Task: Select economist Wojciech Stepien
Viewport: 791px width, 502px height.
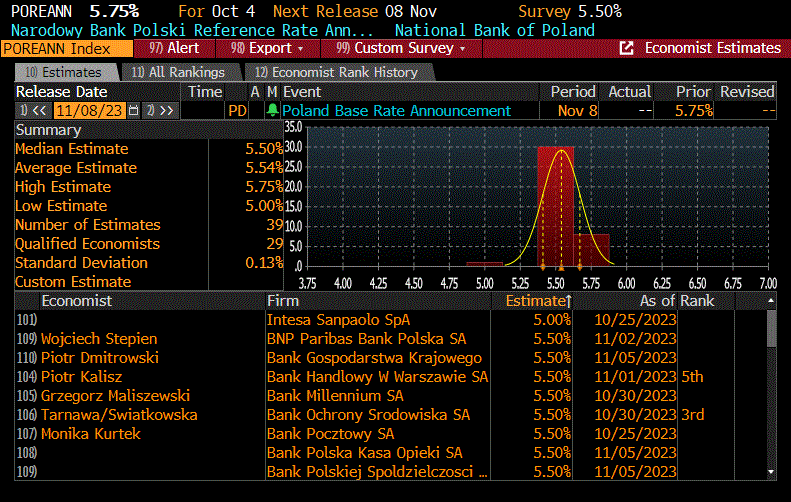Action: pyautogui.click(x=99, y=339)
